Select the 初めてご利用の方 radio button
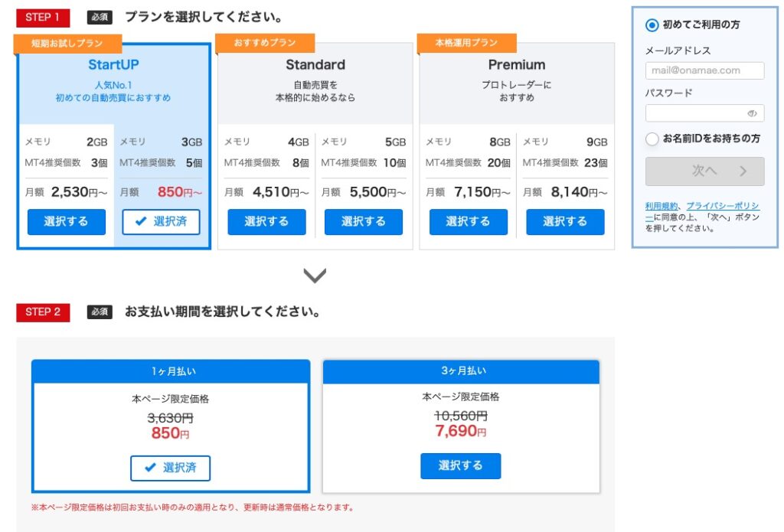 (652, 25)
